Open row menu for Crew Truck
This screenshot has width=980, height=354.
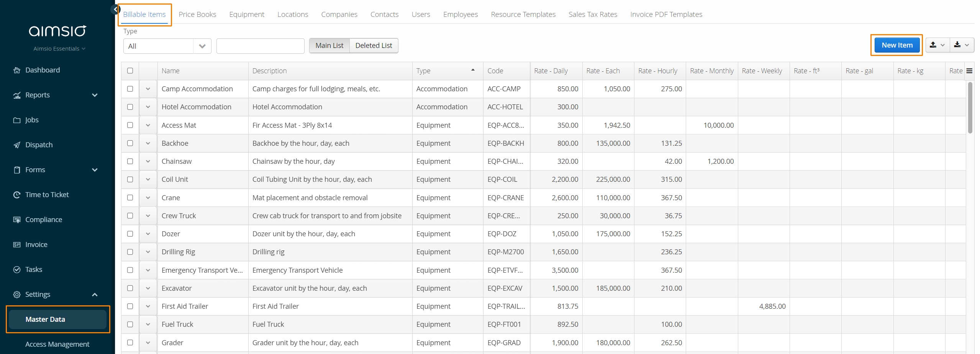tap(148, 216)
